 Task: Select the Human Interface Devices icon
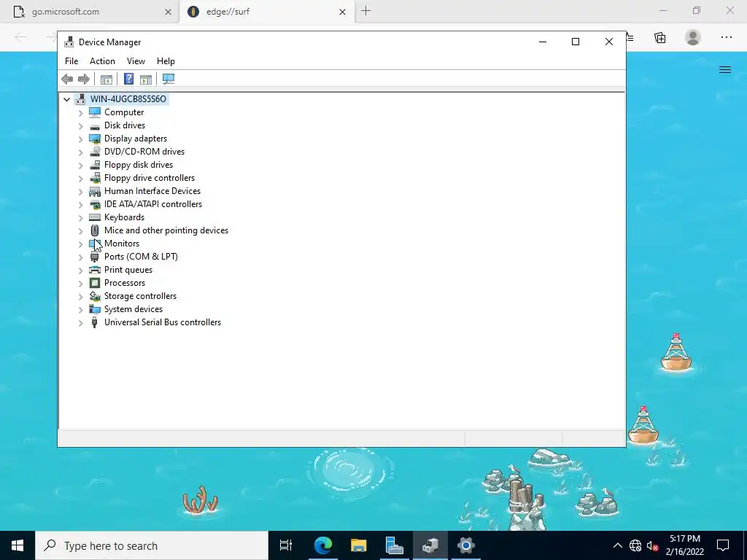point(95,191)
